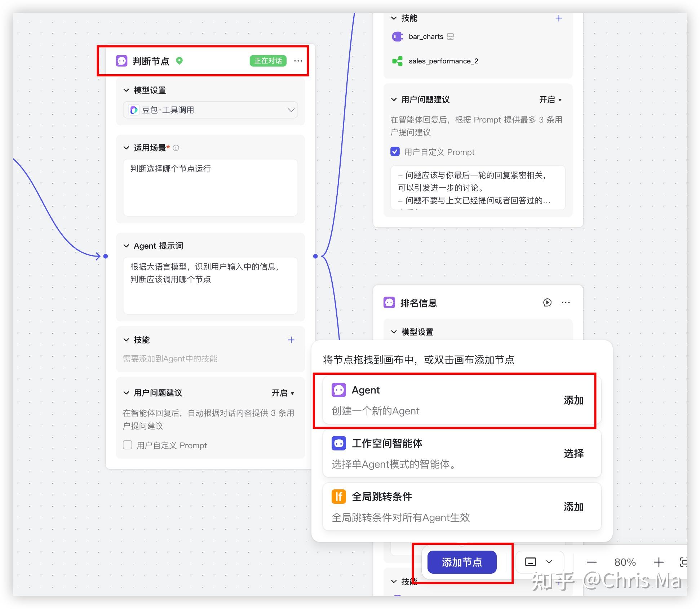This screenshot has width=700, height=609.
Task: Add a new Agent node from the list
Action: (x=573, y=400)
